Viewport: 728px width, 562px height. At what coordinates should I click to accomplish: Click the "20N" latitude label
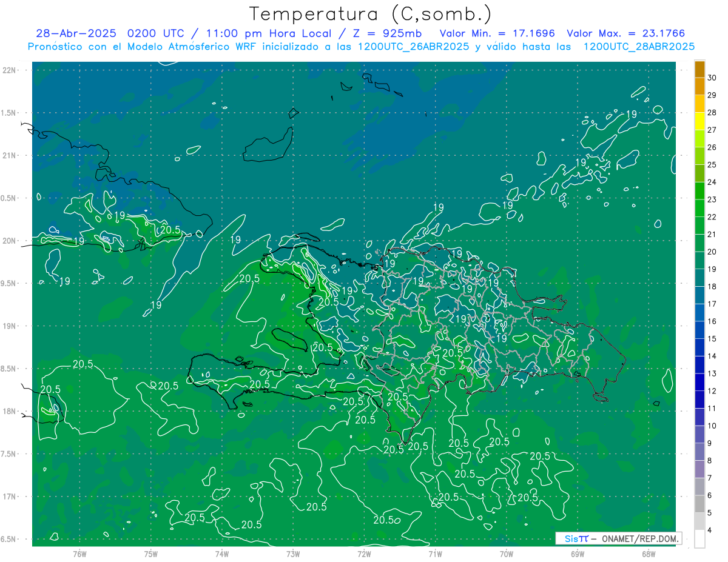[x=8, y=241]
